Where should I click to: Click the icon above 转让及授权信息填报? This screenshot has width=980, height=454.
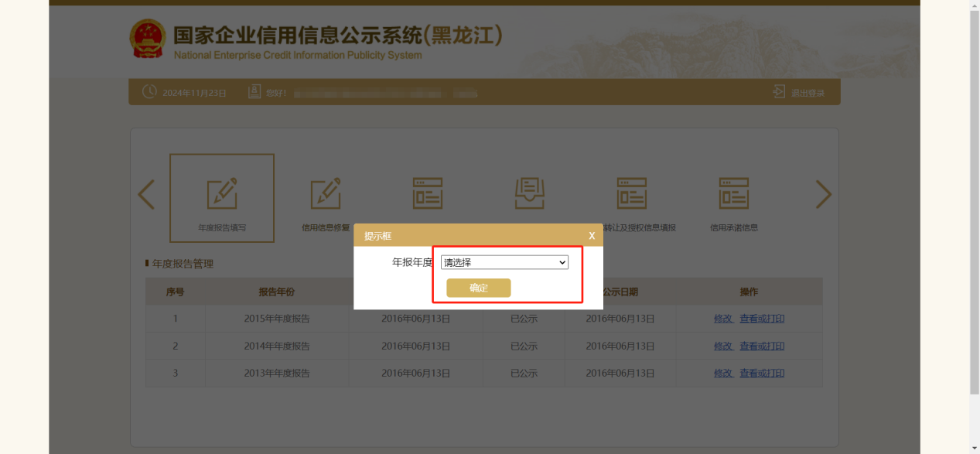tap(631, 193)
